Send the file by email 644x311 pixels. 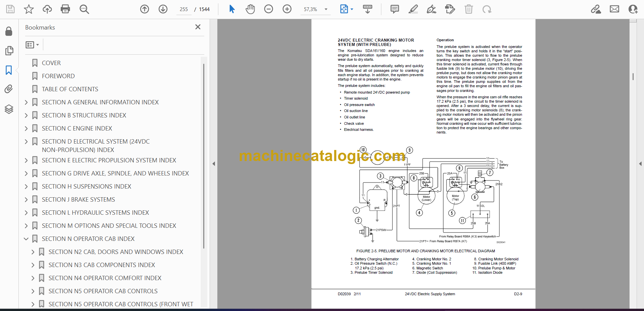614,9
